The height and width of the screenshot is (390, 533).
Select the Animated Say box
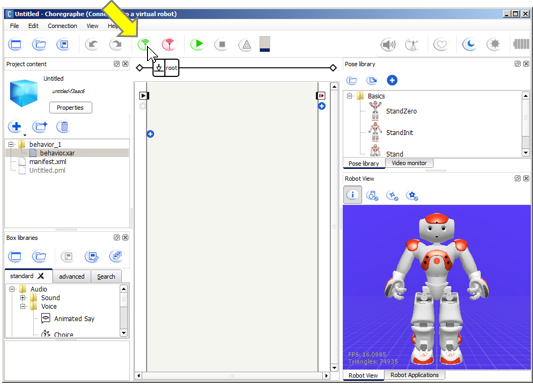tap(68, 319)
